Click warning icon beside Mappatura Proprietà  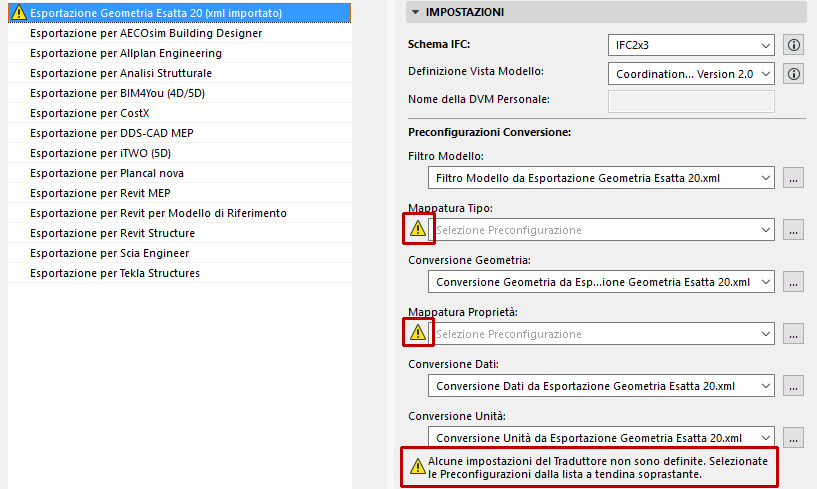click(418, 333)
